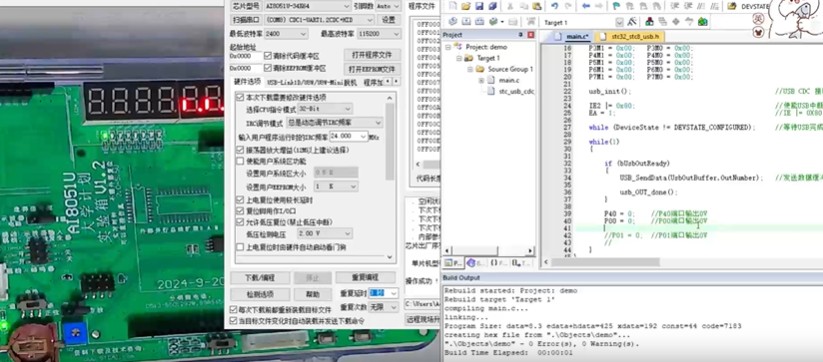Viewport: 823px width, 362px height.
Task: Click the 打开EEPROM文件 button
Action: pyautogui.click(x=372, y=69)
